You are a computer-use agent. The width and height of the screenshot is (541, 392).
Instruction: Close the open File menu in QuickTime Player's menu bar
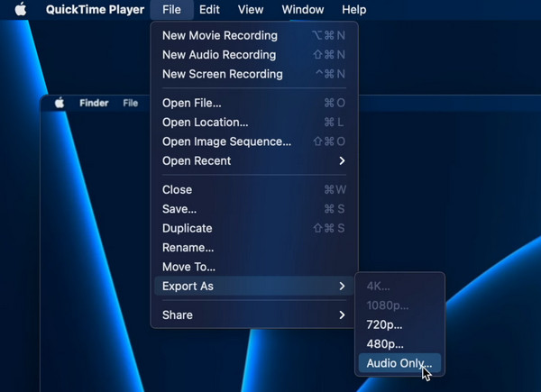171,9
